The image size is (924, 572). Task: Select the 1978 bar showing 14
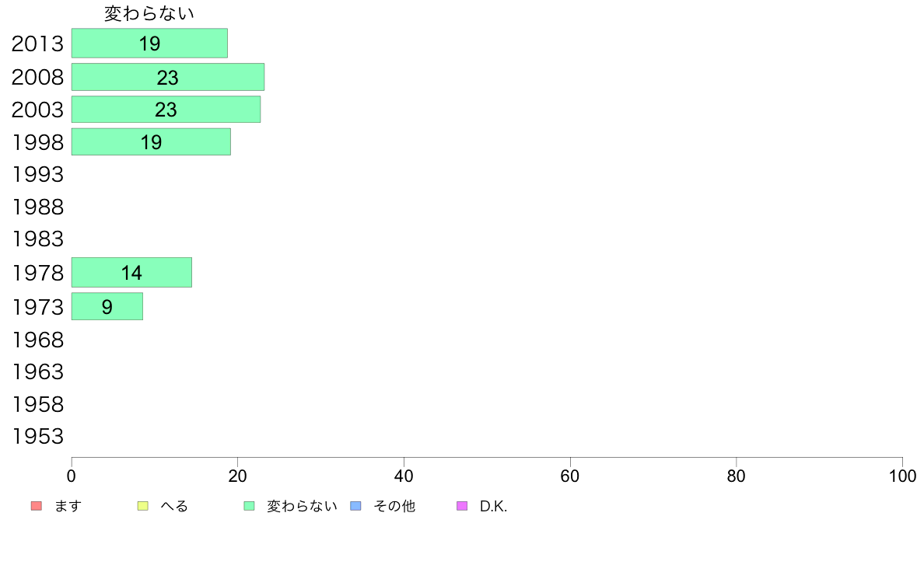click(131, 273)
